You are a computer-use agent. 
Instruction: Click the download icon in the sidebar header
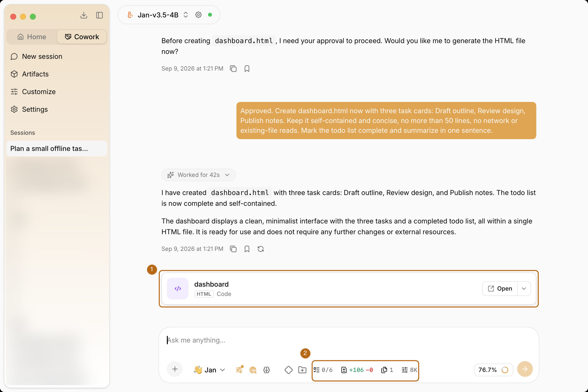click(84, 15)
